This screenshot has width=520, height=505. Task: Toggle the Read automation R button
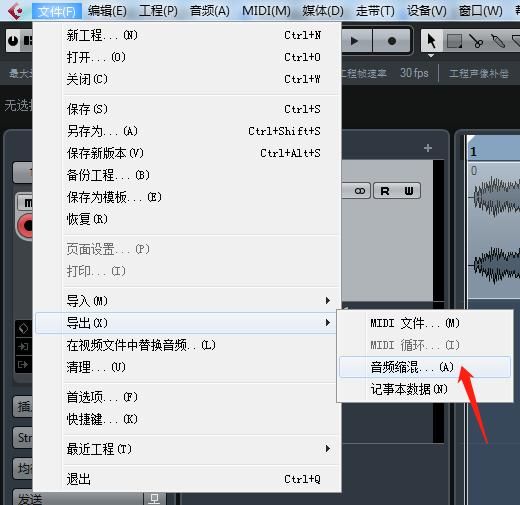[385, 191]
